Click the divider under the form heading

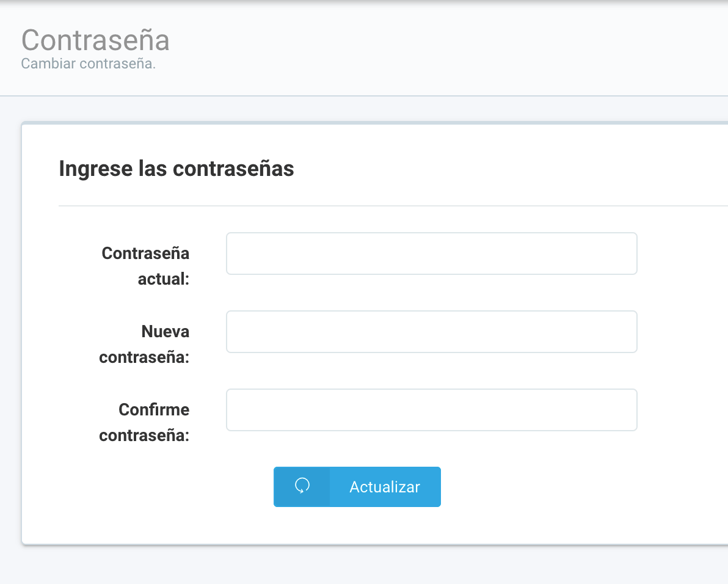pyautogui.click(x=393, y=205)
